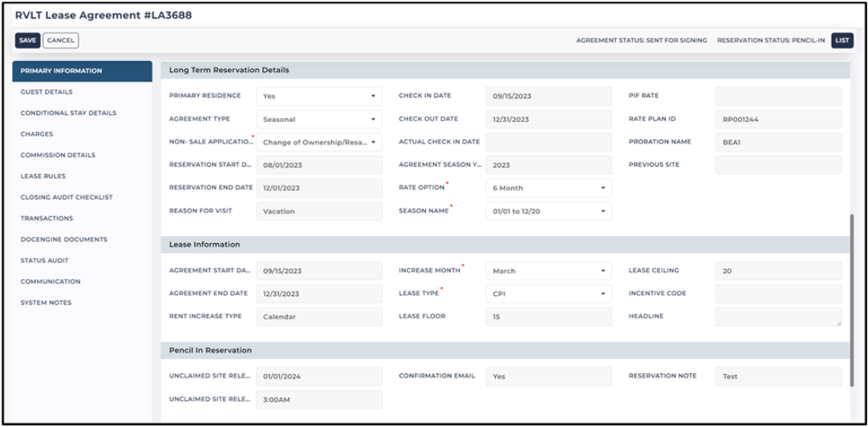Open Status Audit section
Screen dimensions: 868x427
click(x=45, y=260)
